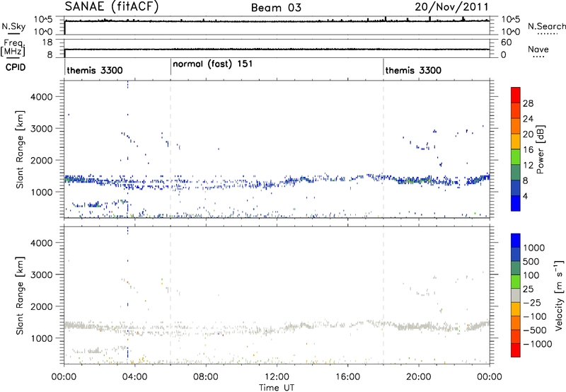Screen dimensions: 566x392
Task: Click velocity colorbar value -25
Action: [x=532, y=303]
